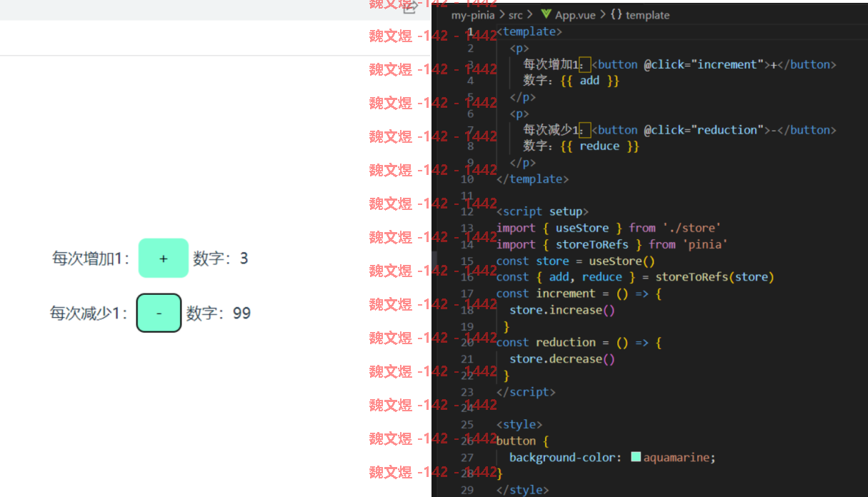This screenshot has width=868, height=497.
Task: Open the App.vue breadcrumb item
Action: (x=575, y=15)
